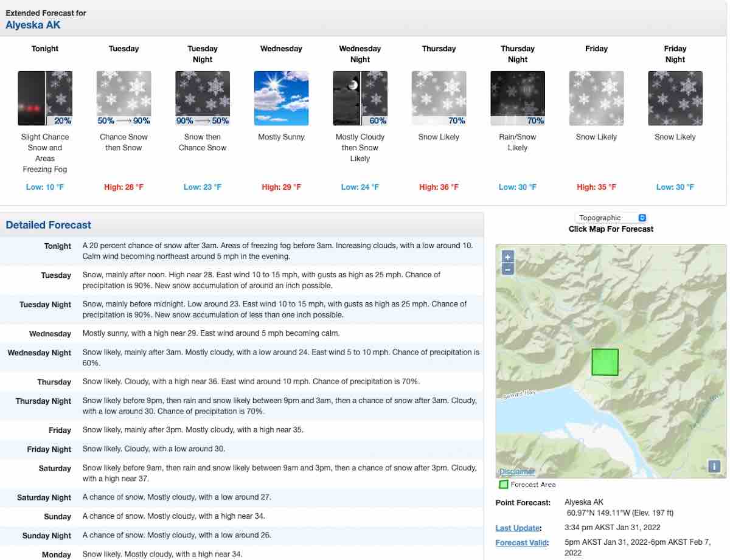Click the Tuesday Night detailed forecast row label
730x560 pixels.
click(45, 305)
